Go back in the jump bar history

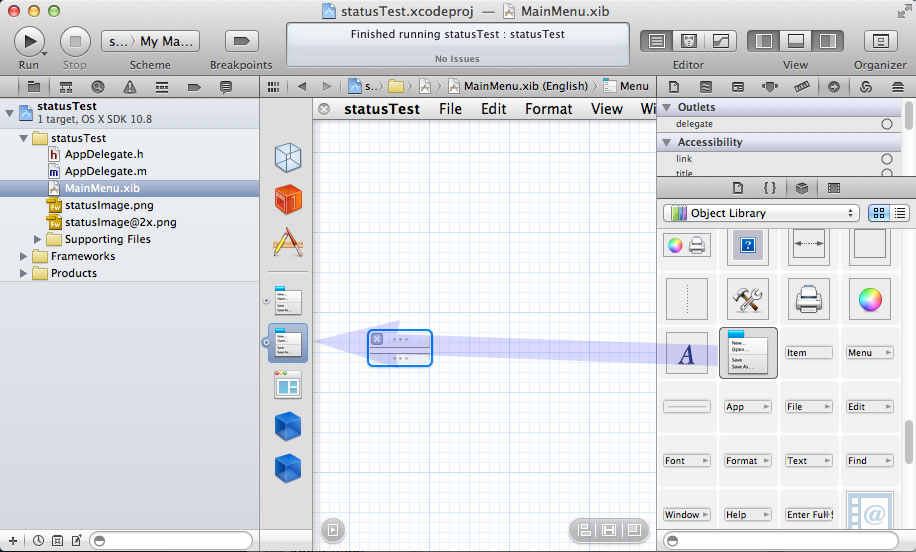(301, 86)
